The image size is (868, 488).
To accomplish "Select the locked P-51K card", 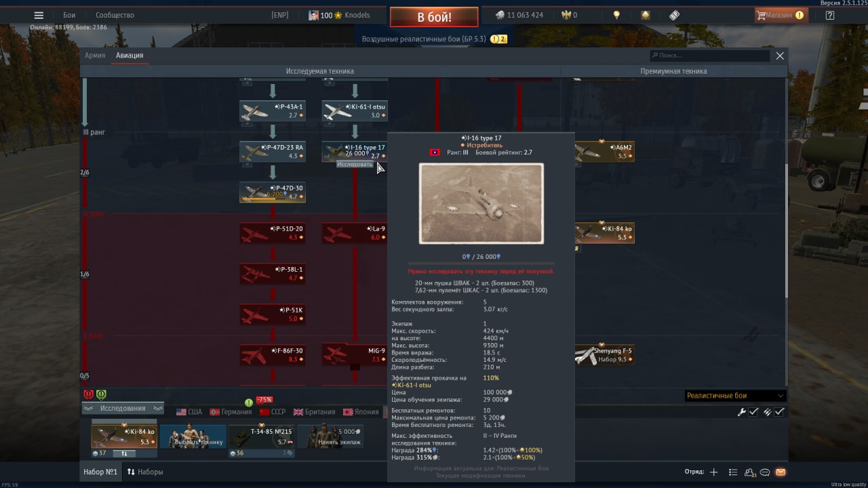I will point(273,314).
